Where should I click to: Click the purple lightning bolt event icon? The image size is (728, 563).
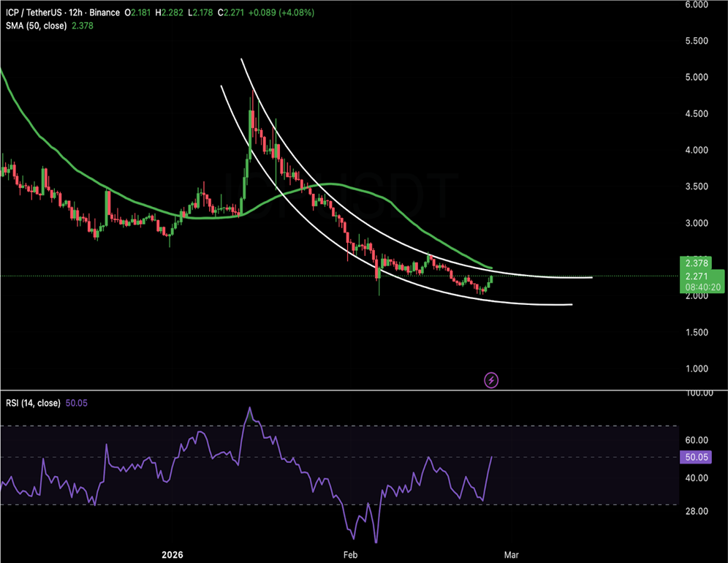pos(492,379)
